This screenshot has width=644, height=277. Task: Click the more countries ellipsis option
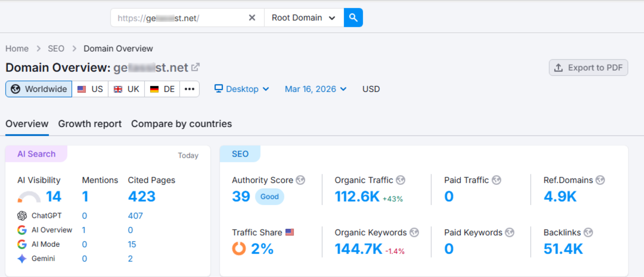(x=189, y=89)
